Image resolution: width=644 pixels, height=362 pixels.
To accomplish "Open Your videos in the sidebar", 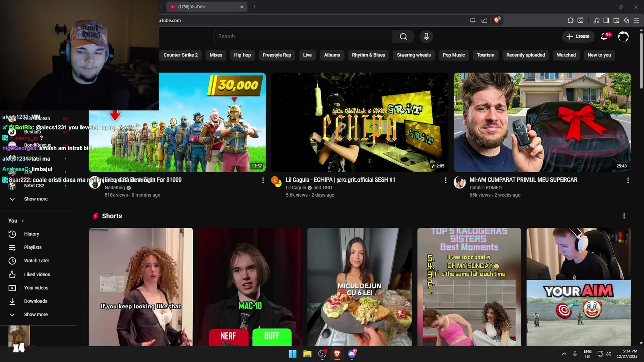I will [x=36, y=288].
